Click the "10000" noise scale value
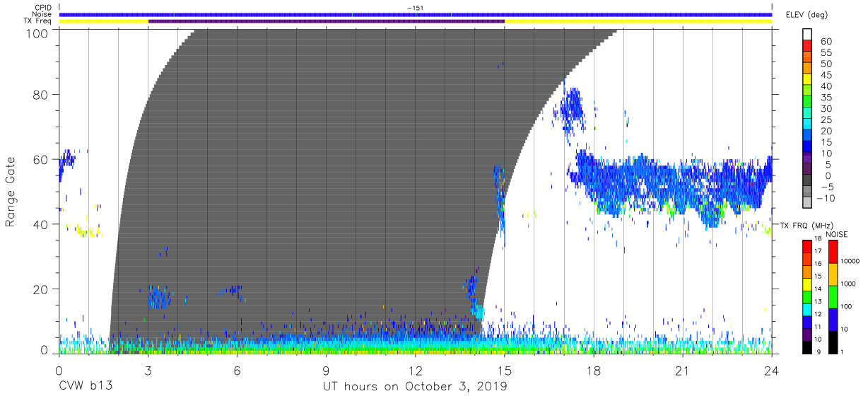Viewport: 868px width, 401px height. click(849, 261)
